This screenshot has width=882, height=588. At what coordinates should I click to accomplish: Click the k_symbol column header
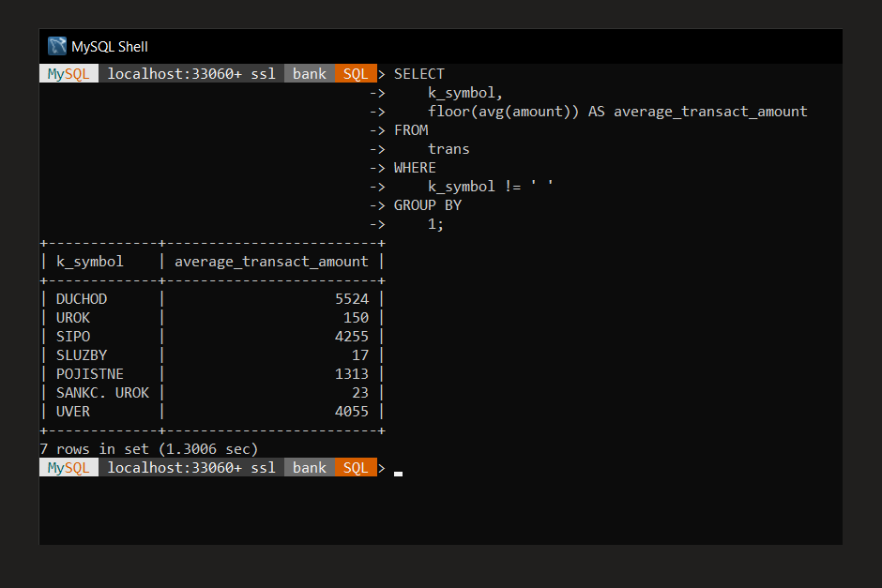coord(89,261)
